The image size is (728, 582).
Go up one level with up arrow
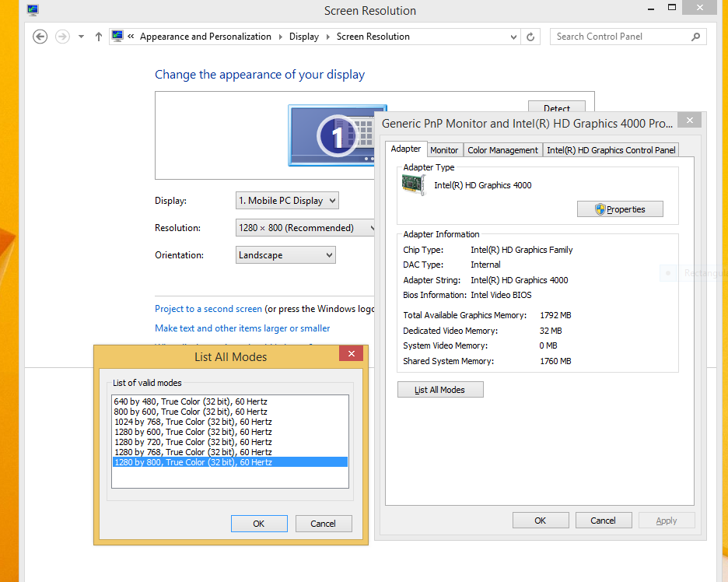[99, 37]
